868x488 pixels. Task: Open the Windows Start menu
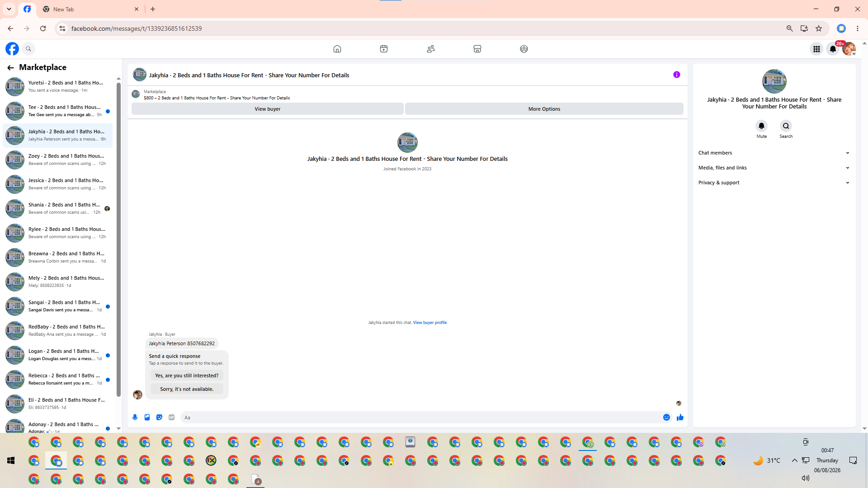coord(11,460)
